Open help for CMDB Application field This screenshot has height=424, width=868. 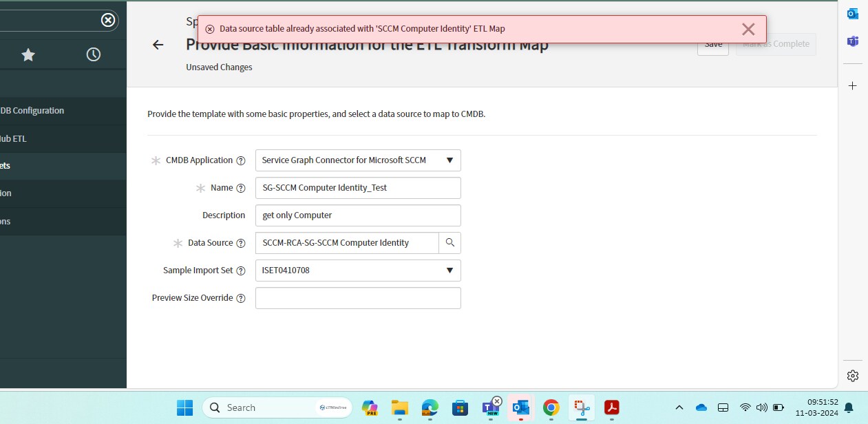pyautogui.click(x=241, y=160)
